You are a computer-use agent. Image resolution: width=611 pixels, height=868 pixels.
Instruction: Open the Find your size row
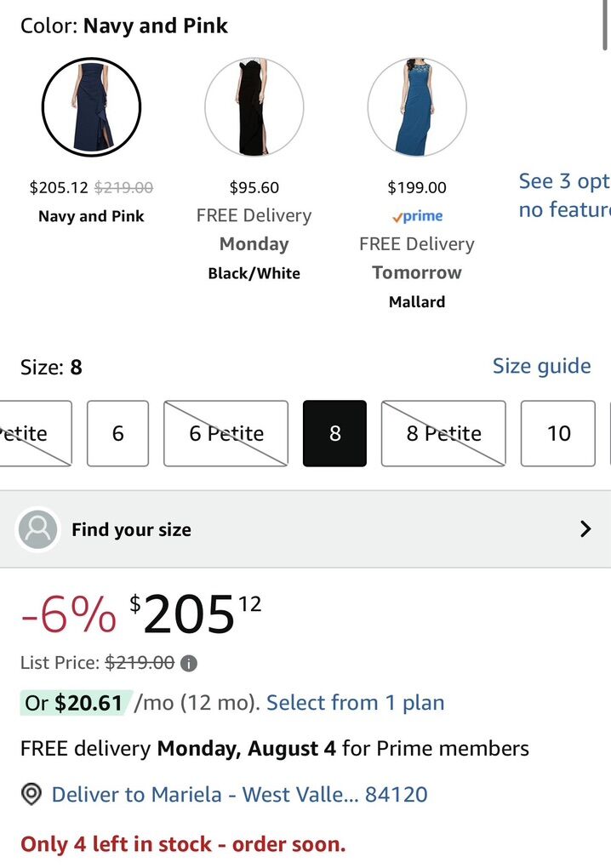tap(305, 529)
